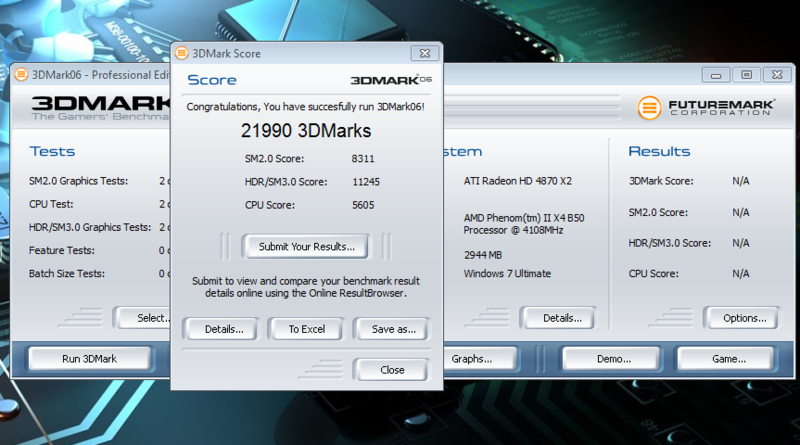Maximize the 3DMark06 main window

(745, 74)
